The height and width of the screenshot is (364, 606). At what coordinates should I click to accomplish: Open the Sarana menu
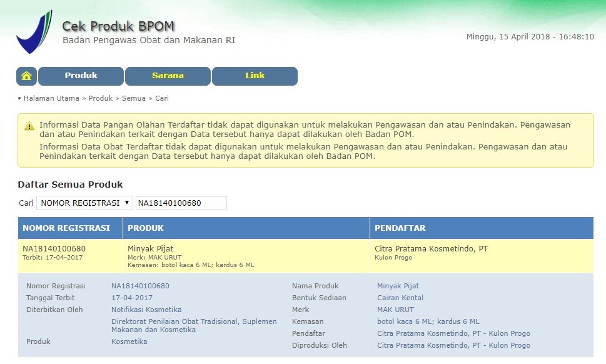[x=168, y=76]
